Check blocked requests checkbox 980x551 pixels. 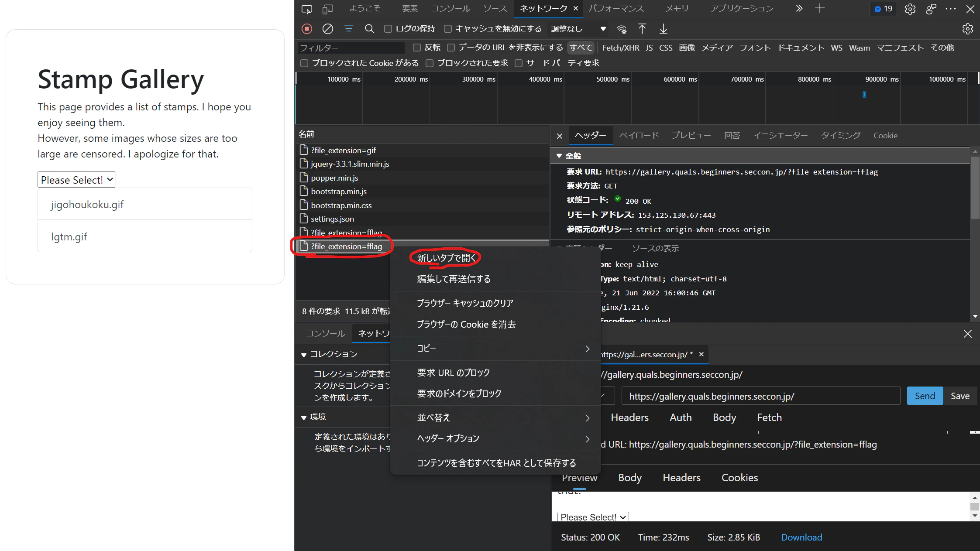tap(430, 63)
